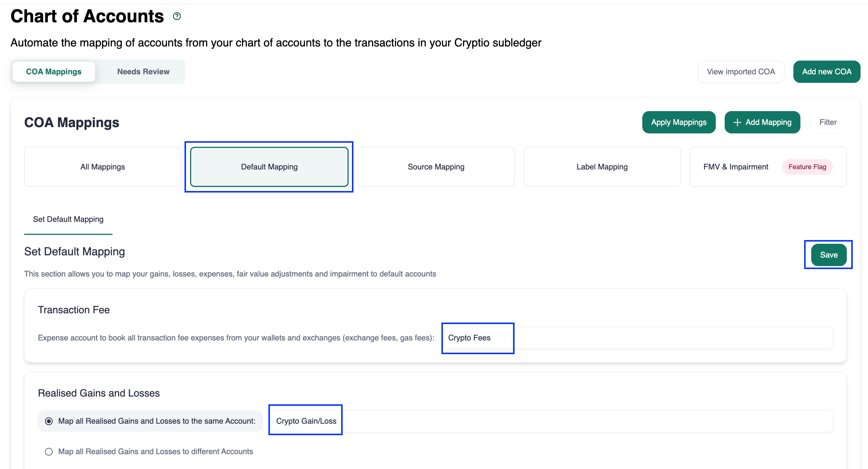Viewport: 868px width, 469px height.
Task: Open the Transaction Fee account dropdown
Action: coord(637,338)
